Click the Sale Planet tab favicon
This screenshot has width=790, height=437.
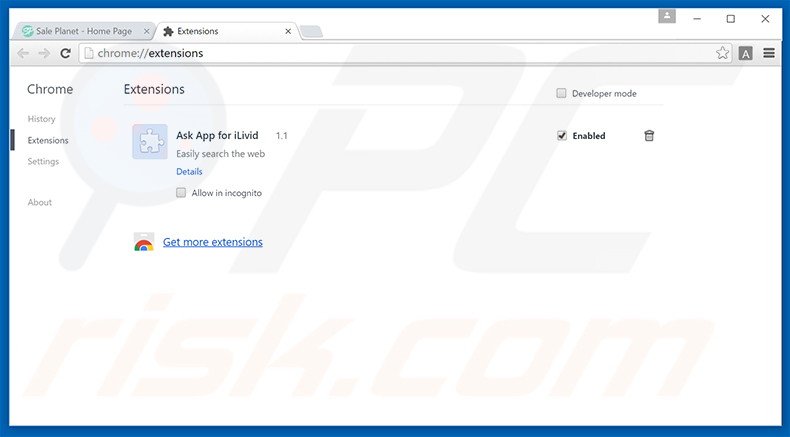coord(27,31)
